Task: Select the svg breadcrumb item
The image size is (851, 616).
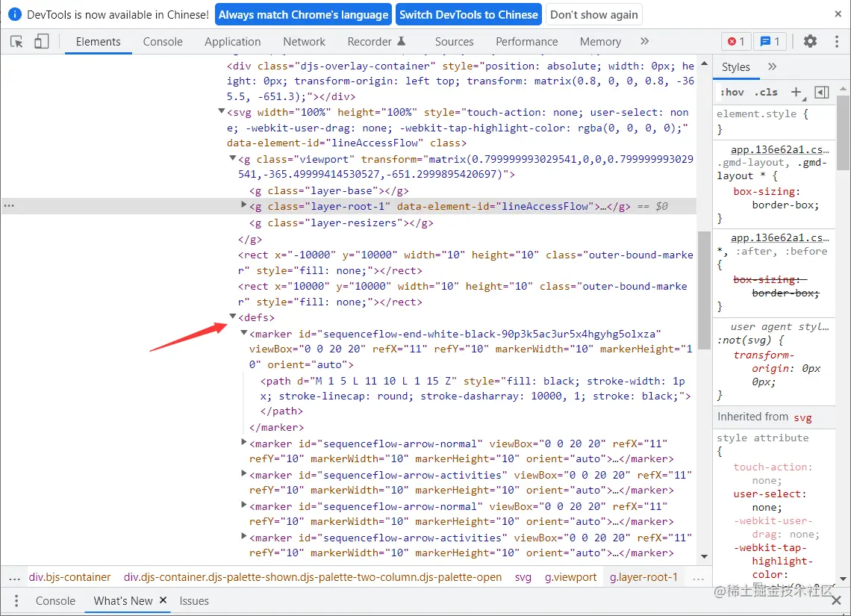Action: (x=523, y=577)
